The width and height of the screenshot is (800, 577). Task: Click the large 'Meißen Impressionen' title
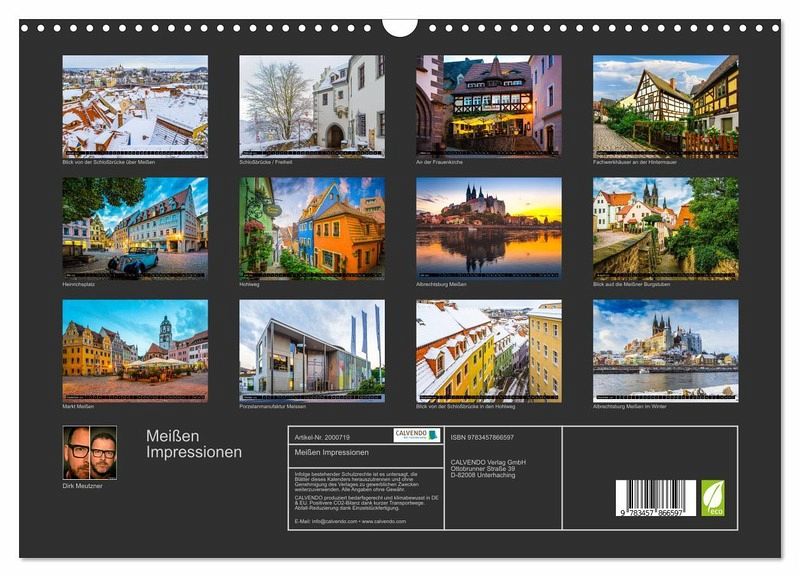[194, 444]
